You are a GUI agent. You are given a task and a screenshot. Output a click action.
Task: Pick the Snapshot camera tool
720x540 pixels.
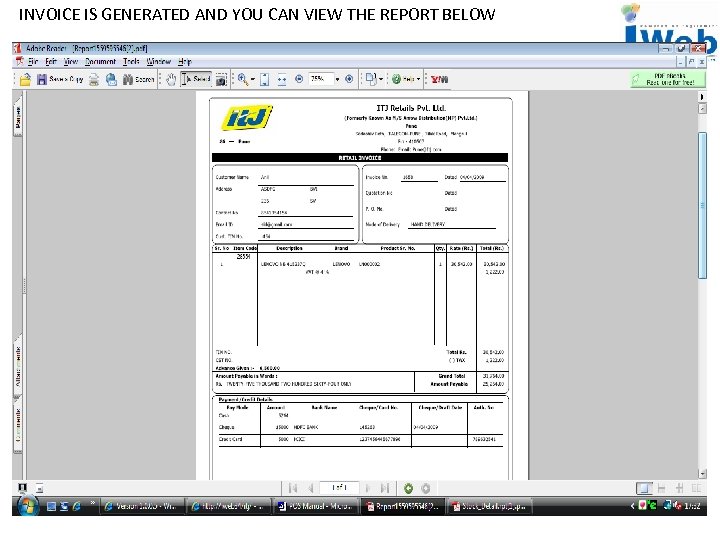[x=221, y=79]
